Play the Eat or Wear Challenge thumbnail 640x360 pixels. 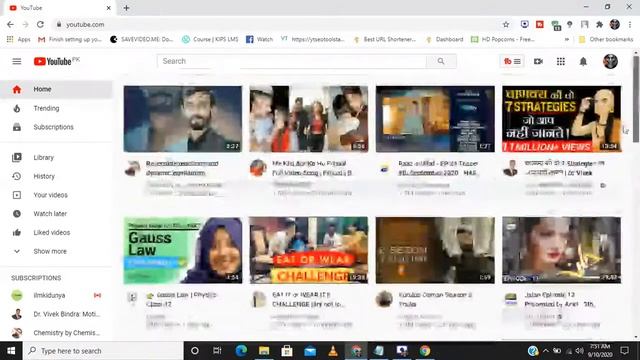[x=309, y=250]
